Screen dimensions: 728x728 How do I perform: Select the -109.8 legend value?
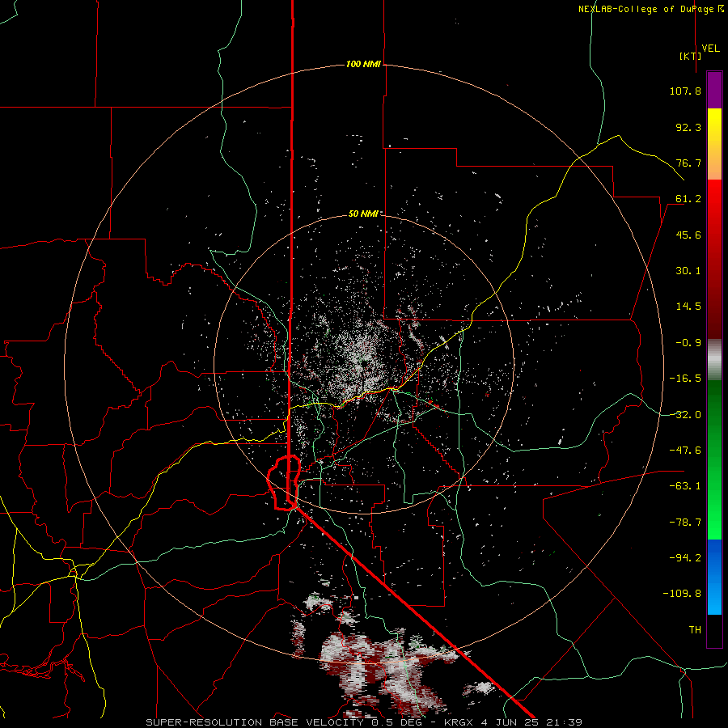click(x=682, y=594)
